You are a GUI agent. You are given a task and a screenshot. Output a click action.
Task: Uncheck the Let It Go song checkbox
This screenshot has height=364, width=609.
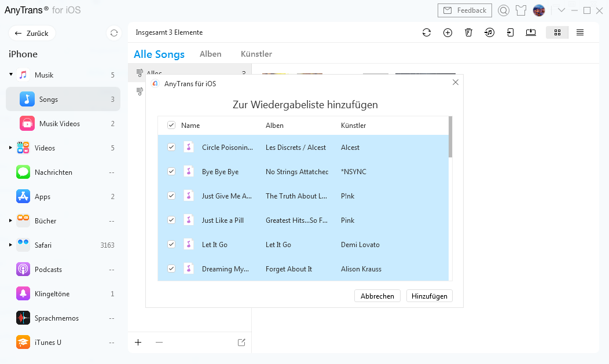171,245
